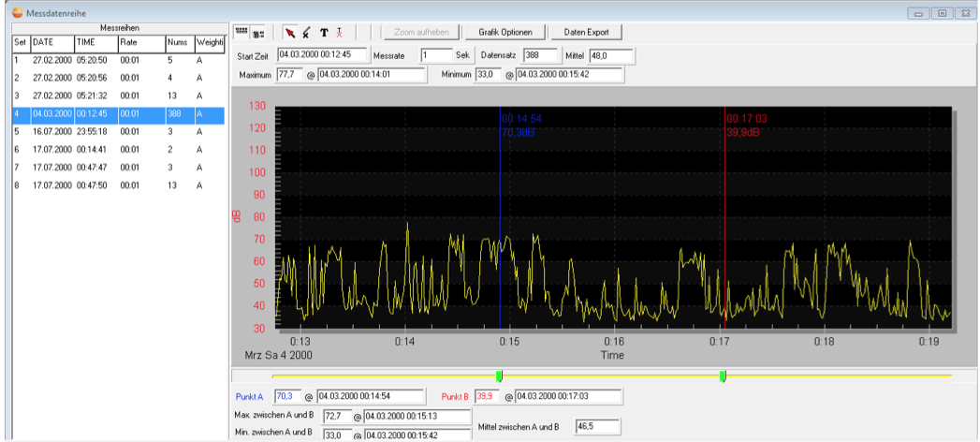Click the Nums column header
The image size is (980, 442).
pos(178,43)
